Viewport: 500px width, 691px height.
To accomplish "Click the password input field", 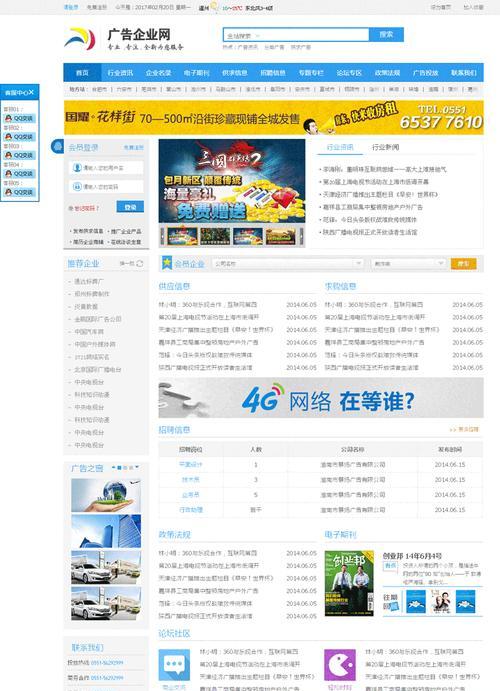I will tap(106, 186).
